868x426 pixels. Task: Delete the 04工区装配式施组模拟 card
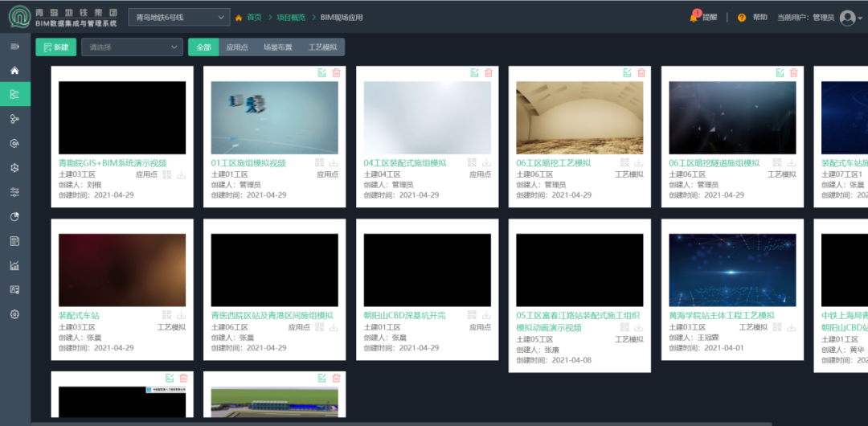(489, 72)
